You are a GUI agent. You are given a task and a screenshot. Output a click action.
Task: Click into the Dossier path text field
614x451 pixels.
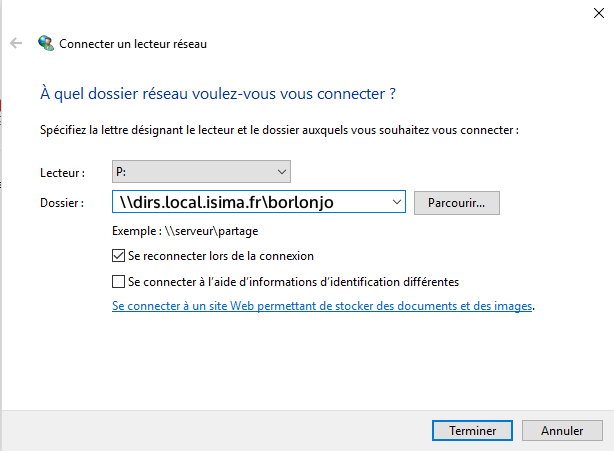pyautogui.click(x=248, y=202)
